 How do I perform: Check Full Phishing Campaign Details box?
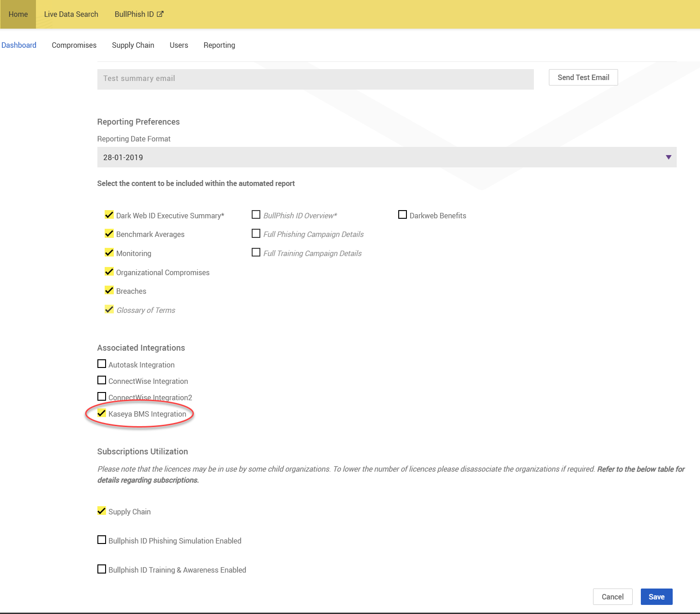click(256, 234)
